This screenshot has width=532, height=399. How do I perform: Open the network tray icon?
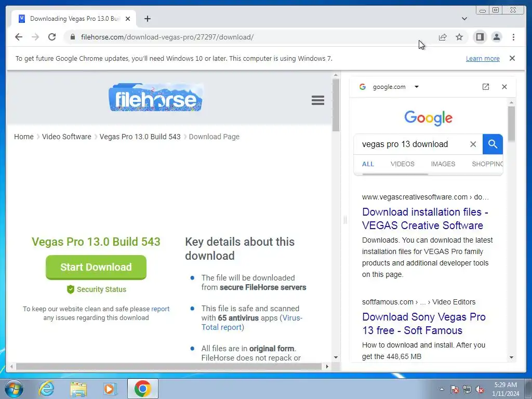467,389
